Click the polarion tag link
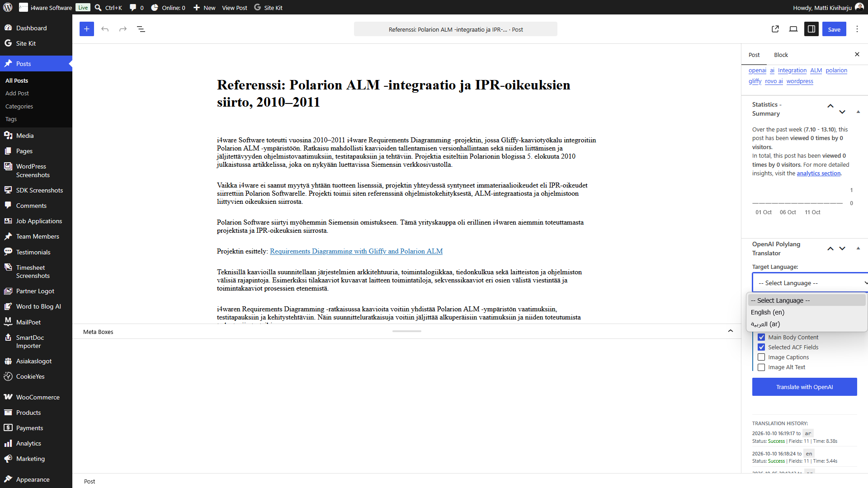 click(x=836, y=70)
